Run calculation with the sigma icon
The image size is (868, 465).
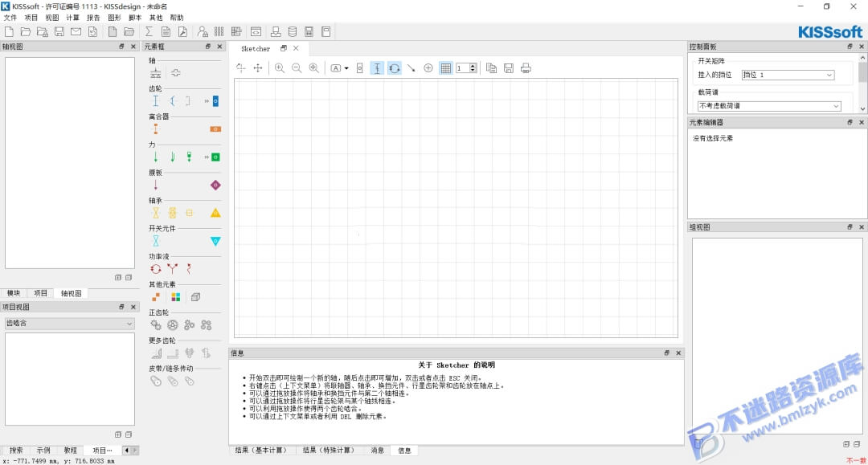point(149,31)
